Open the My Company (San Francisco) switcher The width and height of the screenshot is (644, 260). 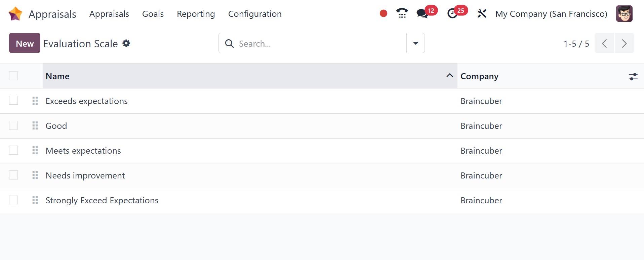click(551, 14)
